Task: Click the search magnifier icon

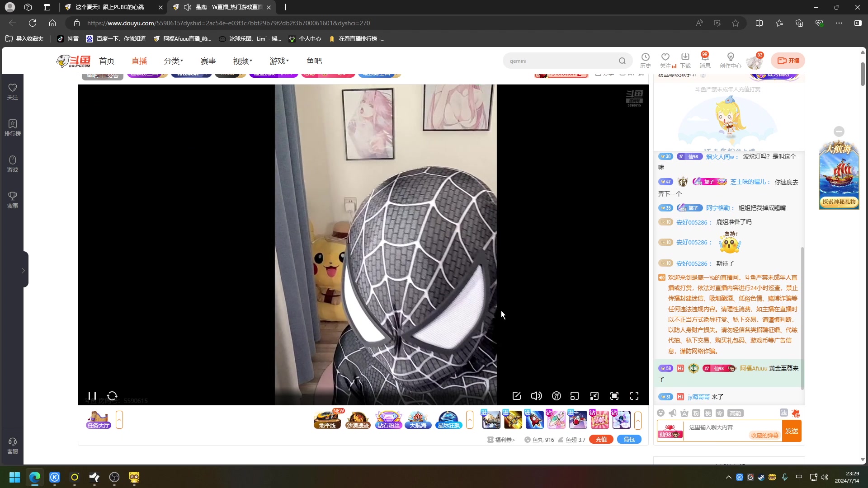Action: pos(623,61)
